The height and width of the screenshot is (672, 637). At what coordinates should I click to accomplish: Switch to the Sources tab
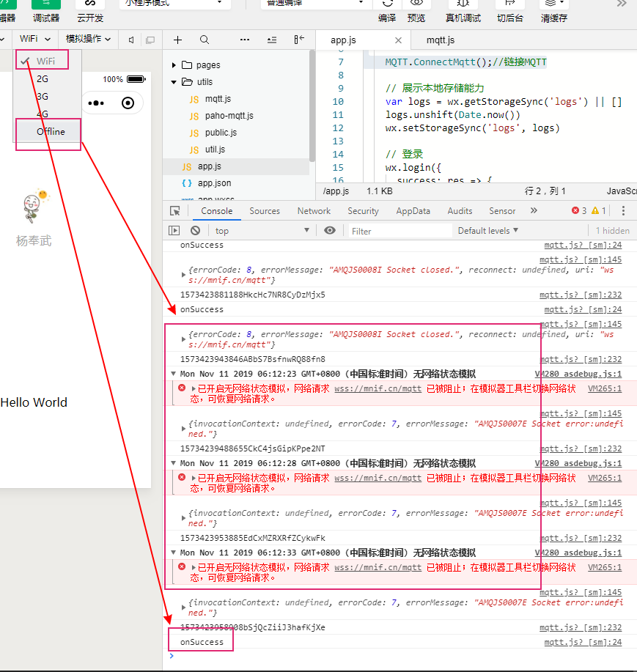pos(265,211)
